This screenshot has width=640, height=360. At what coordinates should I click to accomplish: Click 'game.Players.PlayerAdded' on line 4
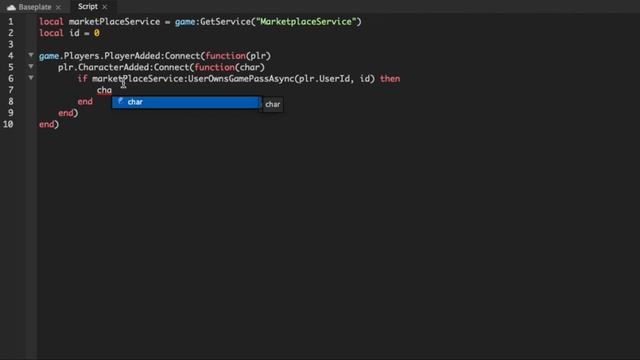(x=100, y=56)
